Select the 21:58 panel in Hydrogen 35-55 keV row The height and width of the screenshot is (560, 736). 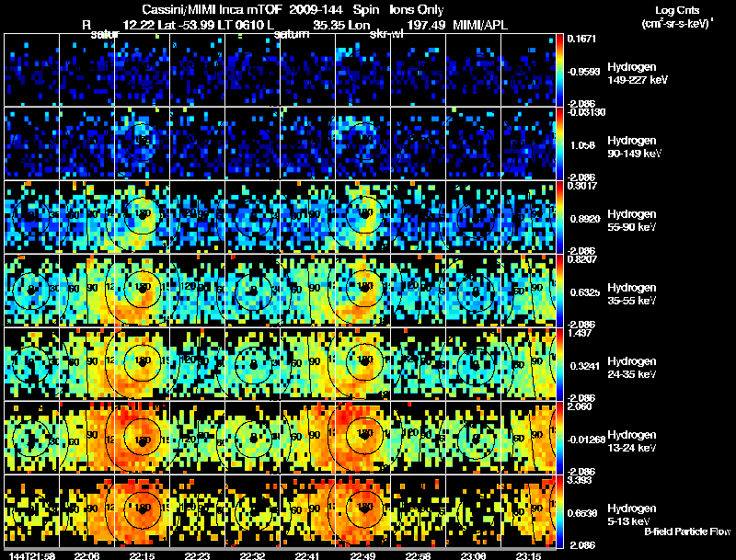coord(32,291)
